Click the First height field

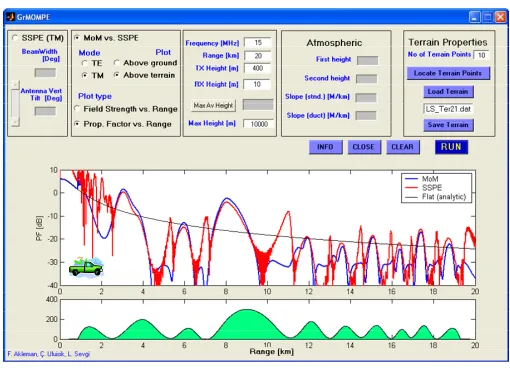tap(367, 60)
